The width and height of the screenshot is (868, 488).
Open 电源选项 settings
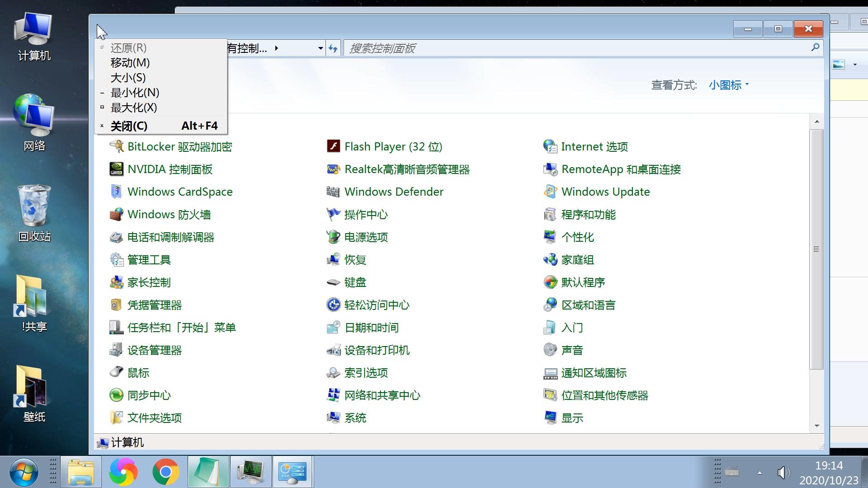[x=366, y=237]
